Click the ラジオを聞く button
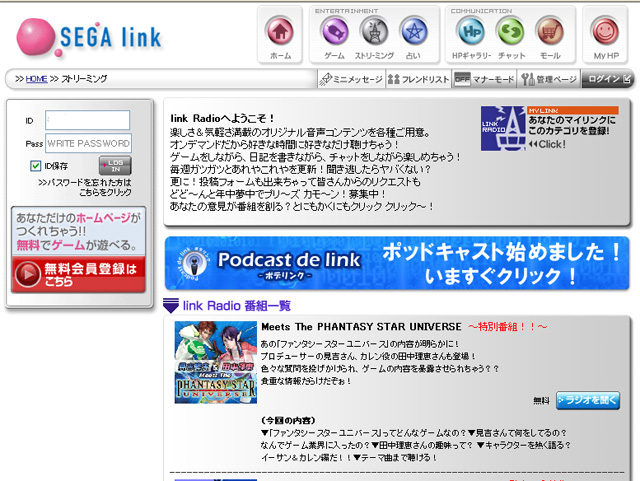The height and width of the screenshot is (481, 640). click(x=588, y=401)
